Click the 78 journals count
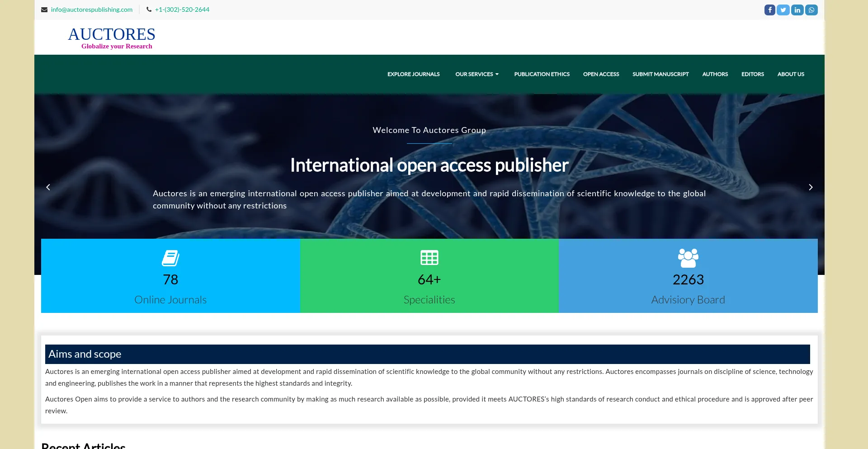868x449 pixels. pos(170,279)
